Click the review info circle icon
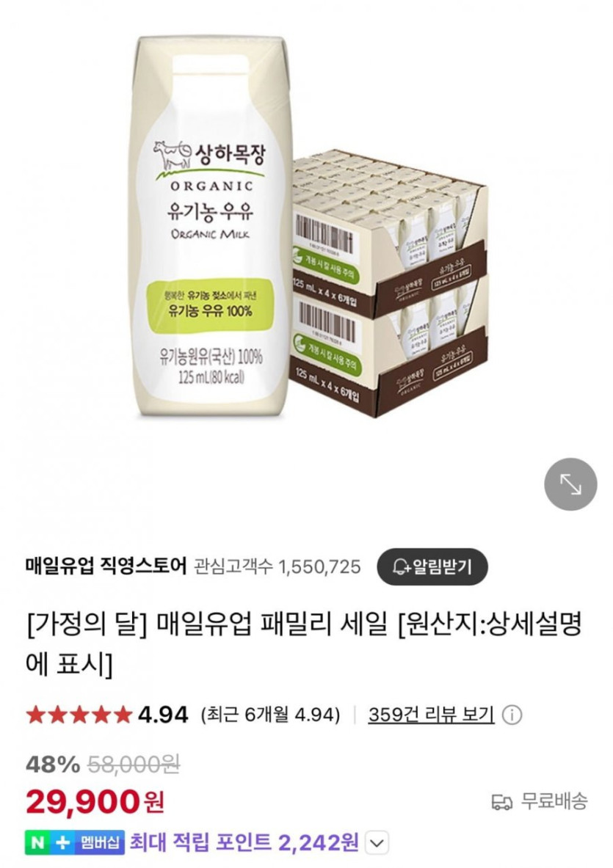The image size is (613, 868). [512, 715]
